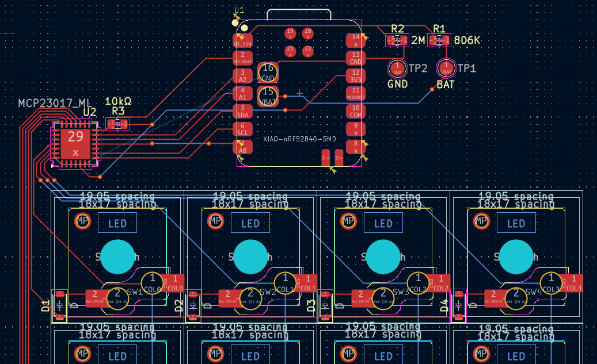
Task: Select the COL3 pad of switch SW4
Action: pyautogui.click(x=573, y=283)
